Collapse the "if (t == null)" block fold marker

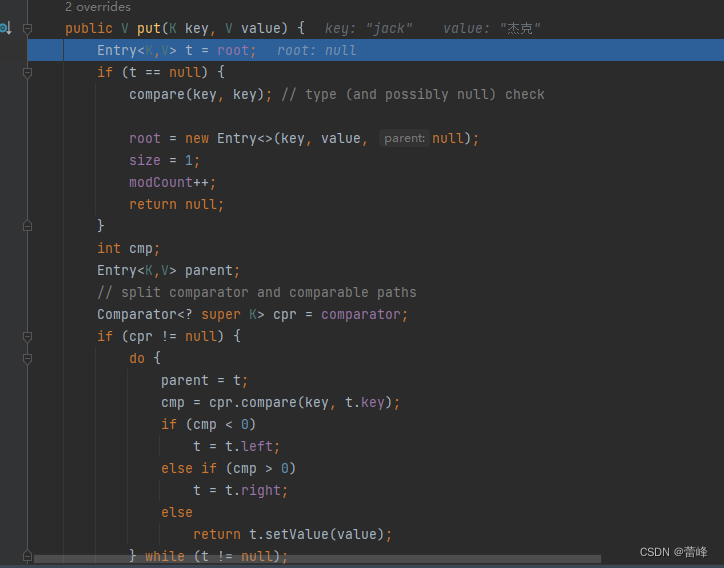click(x=27, y=73)
